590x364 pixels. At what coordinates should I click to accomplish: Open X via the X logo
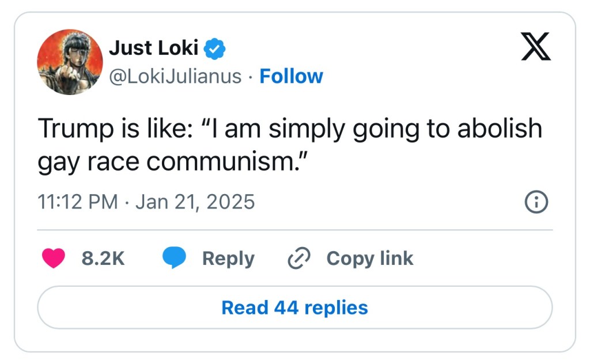[535, 48]
